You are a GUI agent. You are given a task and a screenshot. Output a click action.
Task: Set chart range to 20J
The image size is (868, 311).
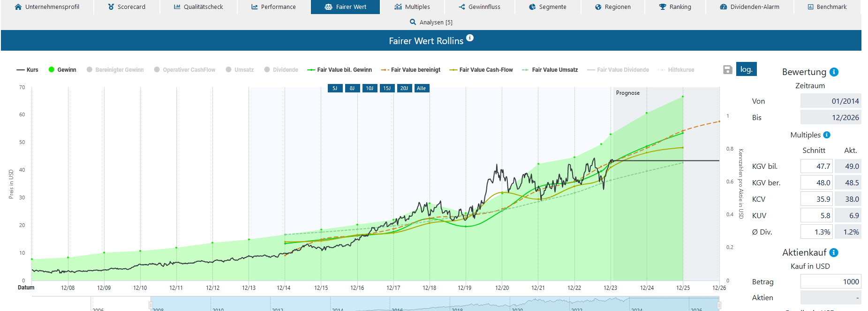pos(404,88)
